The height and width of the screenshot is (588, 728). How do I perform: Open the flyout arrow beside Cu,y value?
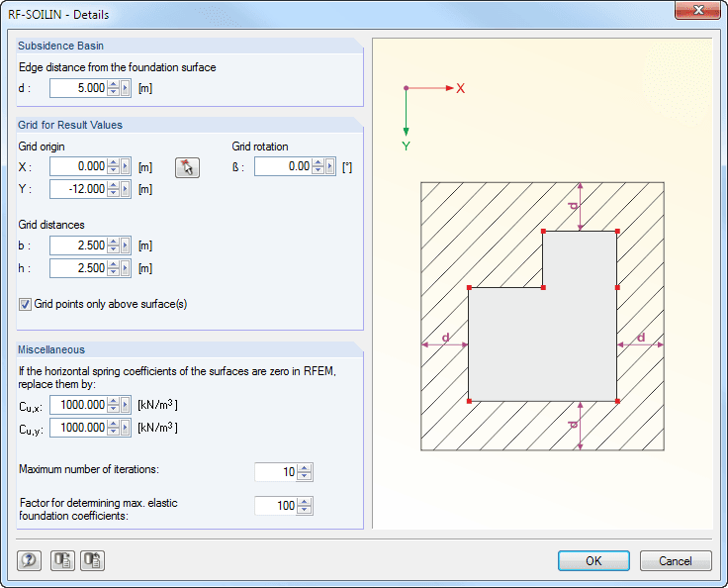pos(126,428)
